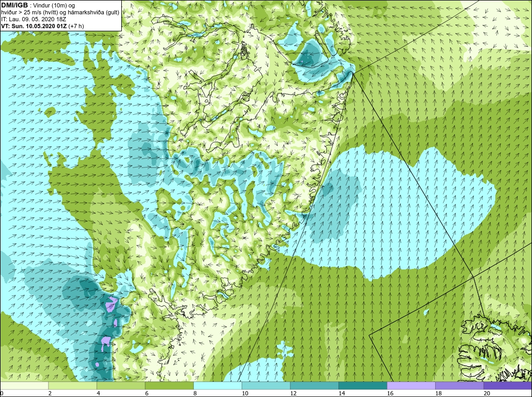Image resolution: width=532 pixels, height=397 pixels.
Task: Click the legend scale number "16"
Action: point(390,393)
